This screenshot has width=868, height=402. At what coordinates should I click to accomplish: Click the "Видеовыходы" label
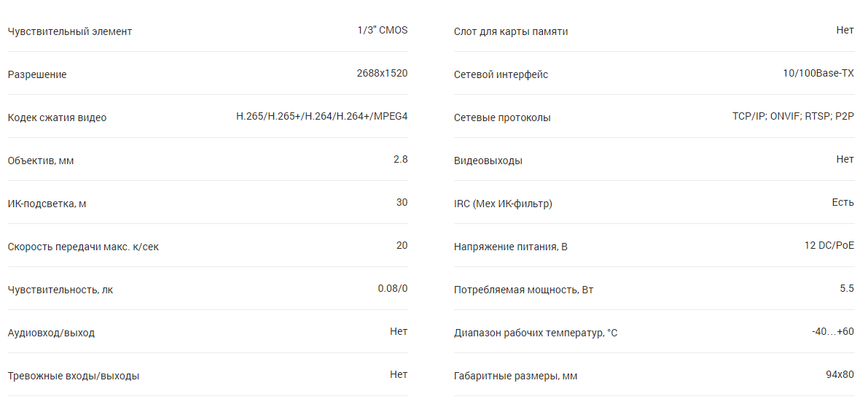[x=488, y=161]
